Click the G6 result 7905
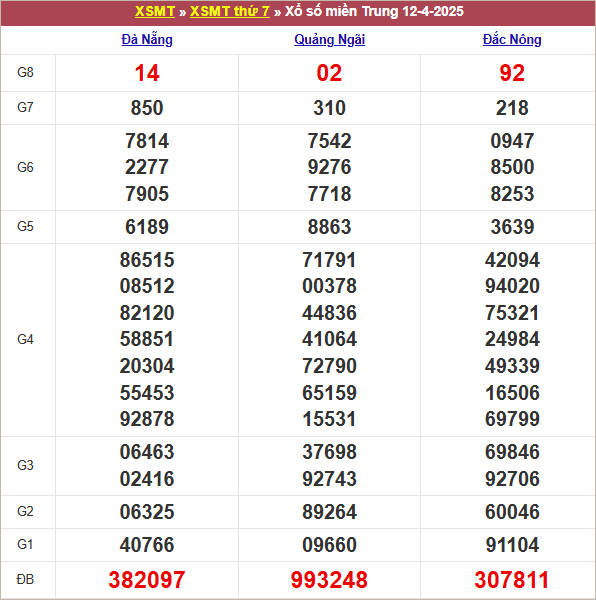The image size is (596, 600). pyautogui.click(x=147, y=194)
